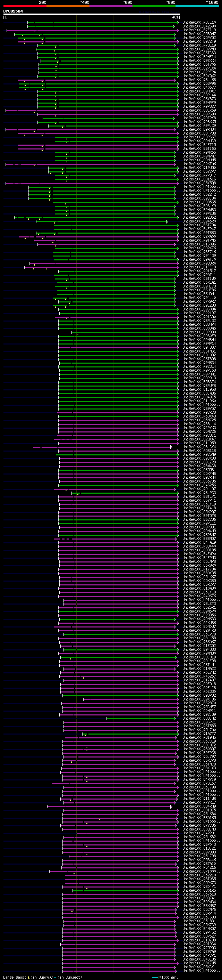222x980 pixels.
Task: Select label UniRef100_Q8I875
Action: (x=199, y=810)
